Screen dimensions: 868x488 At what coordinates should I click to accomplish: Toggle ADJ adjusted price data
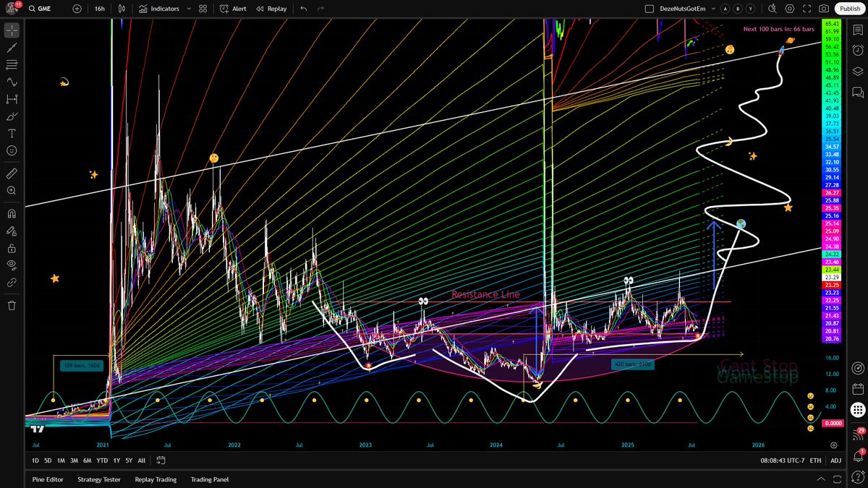tap(835, 461)
